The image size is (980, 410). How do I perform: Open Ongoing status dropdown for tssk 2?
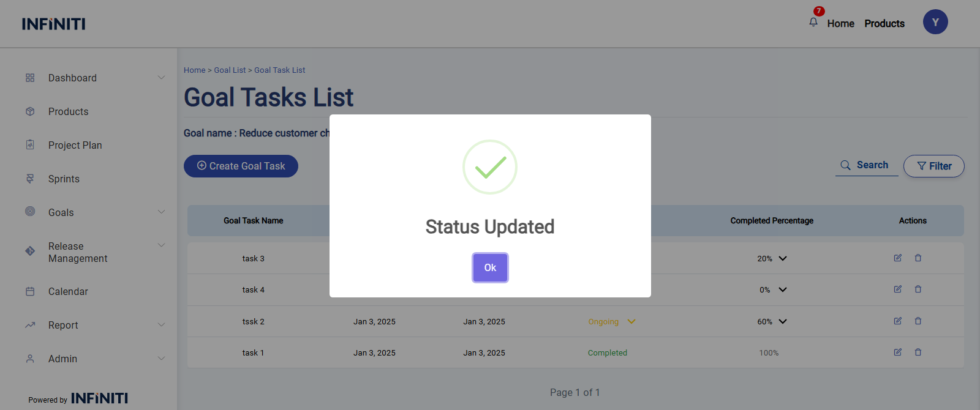[631, 322]
